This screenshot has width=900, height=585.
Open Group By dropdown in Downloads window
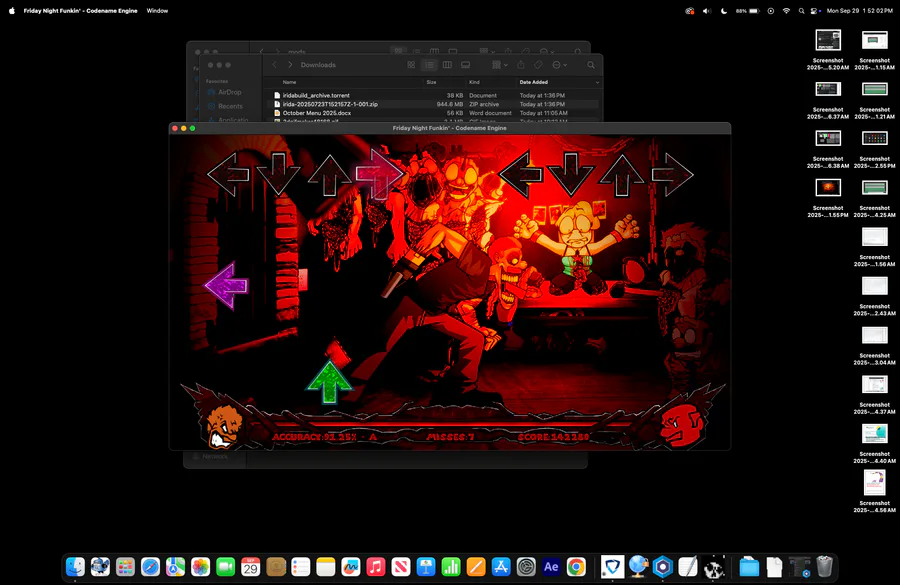pos(499,65)
